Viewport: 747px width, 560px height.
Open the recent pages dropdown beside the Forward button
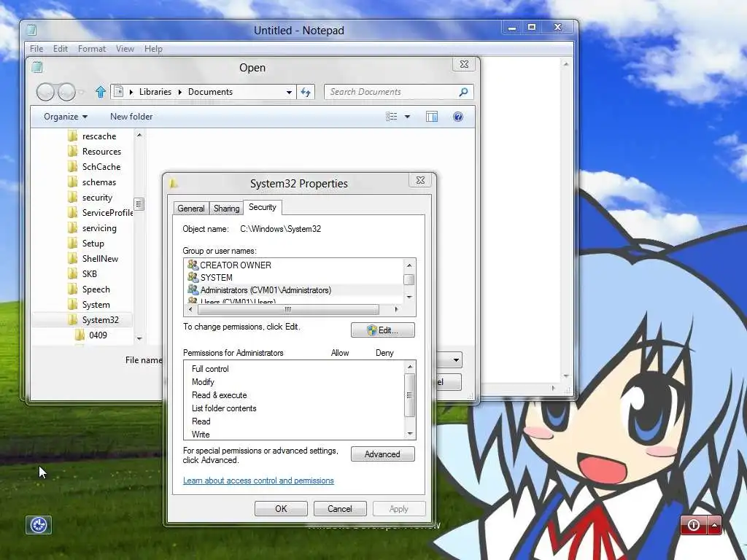81,92
